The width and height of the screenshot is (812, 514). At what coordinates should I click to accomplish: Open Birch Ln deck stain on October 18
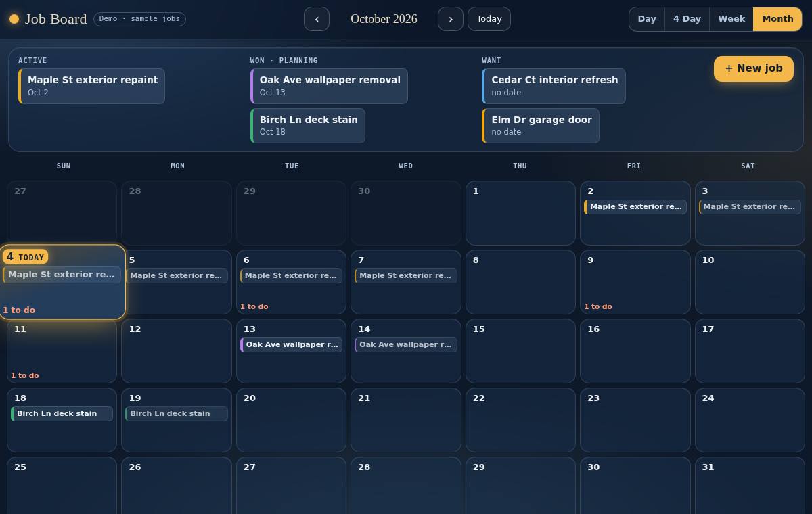62,414
